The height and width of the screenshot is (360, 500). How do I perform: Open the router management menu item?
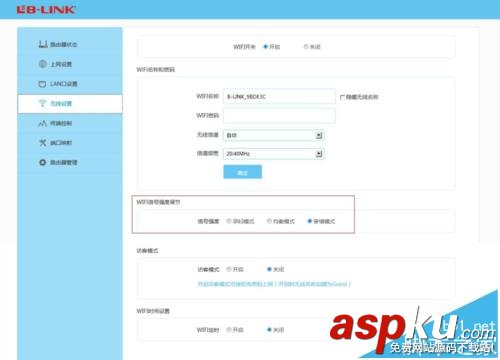(x=70, y=162)
